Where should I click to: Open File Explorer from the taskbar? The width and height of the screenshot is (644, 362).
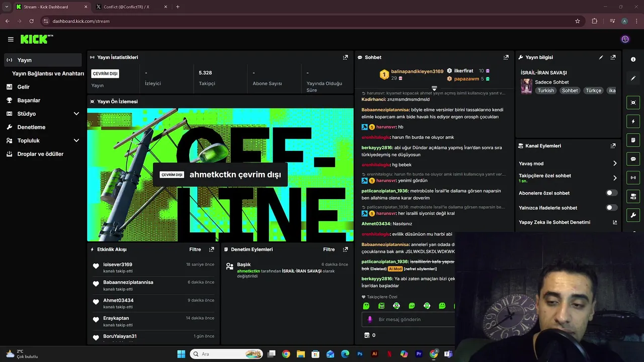tap(301, 354)
